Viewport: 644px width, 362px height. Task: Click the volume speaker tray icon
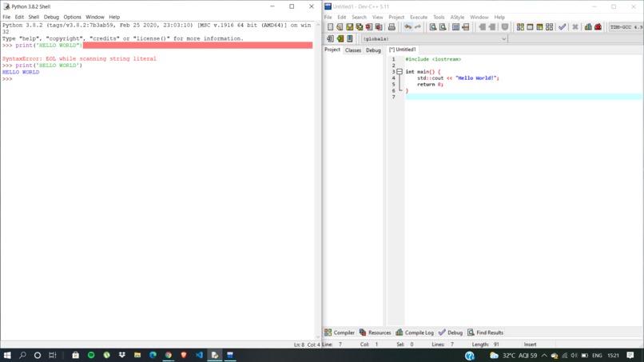tap(574, 356)
